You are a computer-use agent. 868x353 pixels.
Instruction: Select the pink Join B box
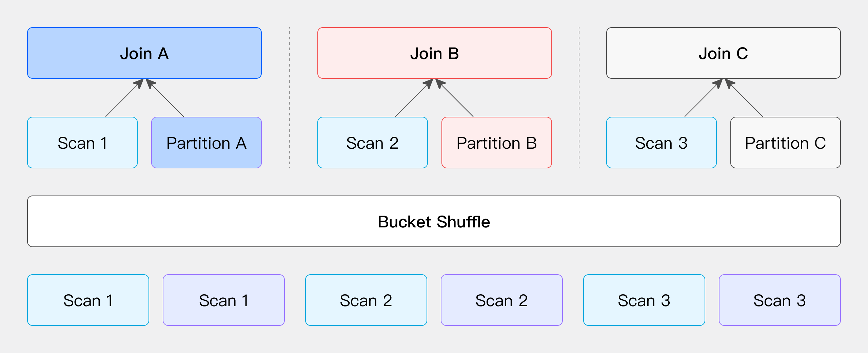click(x=434, y=53)
